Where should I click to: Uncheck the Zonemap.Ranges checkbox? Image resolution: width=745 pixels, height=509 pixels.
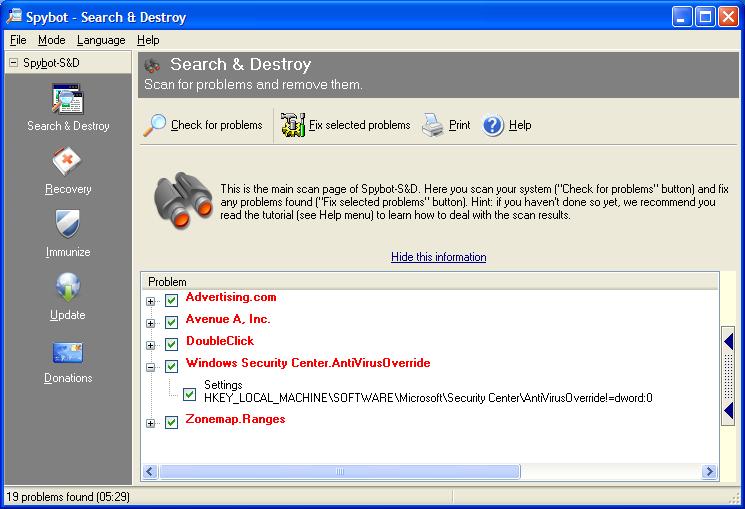[x=172, y=422]
